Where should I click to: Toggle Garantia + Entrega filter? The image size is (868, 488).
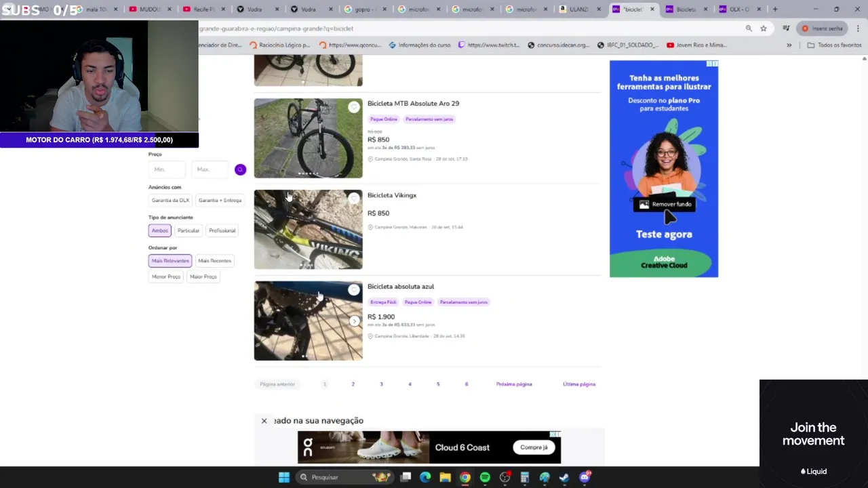tap(220, 201)
